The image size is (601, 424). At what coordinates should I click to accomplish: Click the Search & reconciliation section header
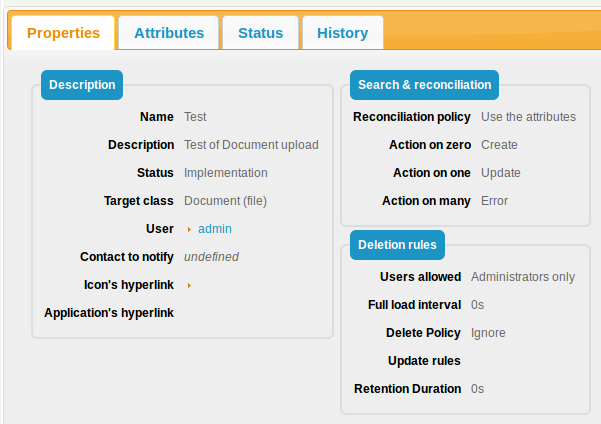(x=424, y=85)
